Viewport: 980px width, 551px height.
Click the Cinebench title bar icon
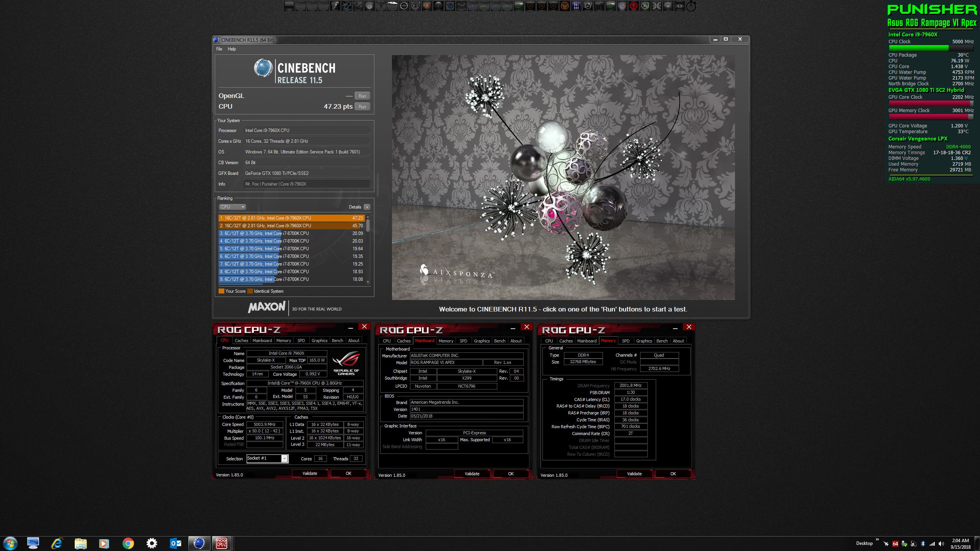(216, 40)
